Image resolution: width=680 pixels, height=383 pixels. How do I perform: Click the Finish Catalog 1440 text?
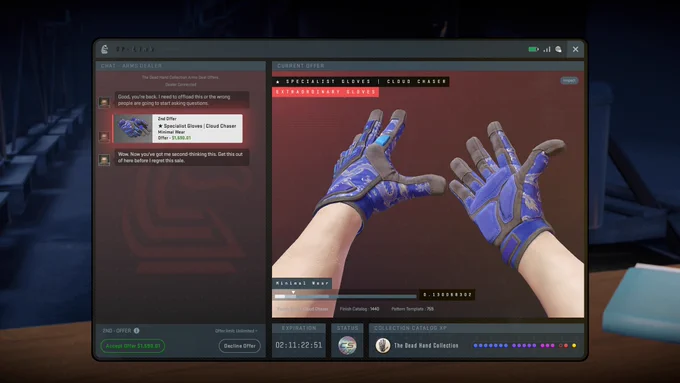coord(359,309)
